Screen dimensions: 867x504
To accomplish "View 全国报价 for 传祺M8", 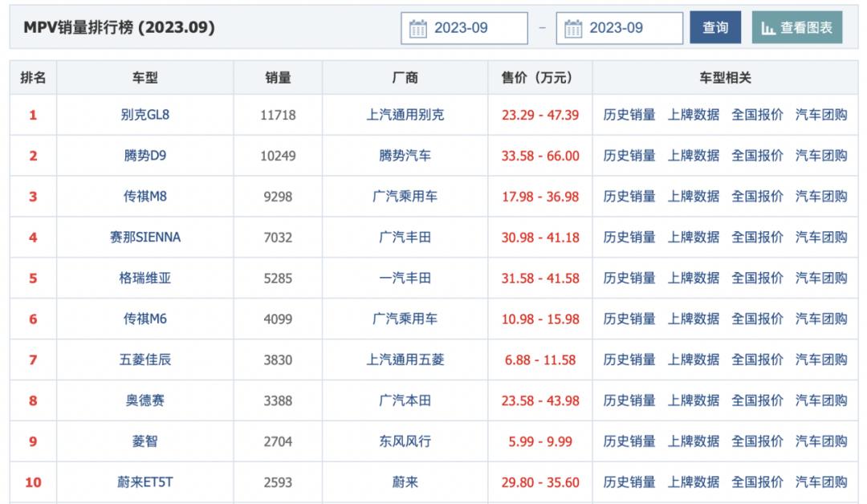I will tap(757, 197).
